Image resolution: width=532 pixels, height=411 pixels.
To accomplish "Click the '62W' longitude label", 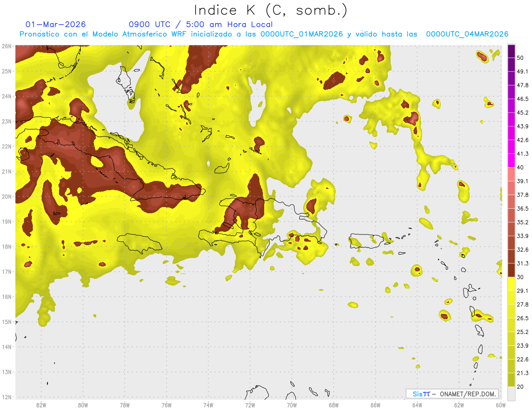I will [459, 405].
